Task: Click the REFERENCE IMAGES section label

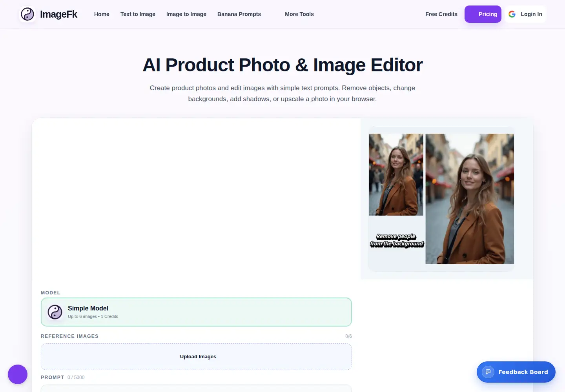Action: [x=69, y=336]
